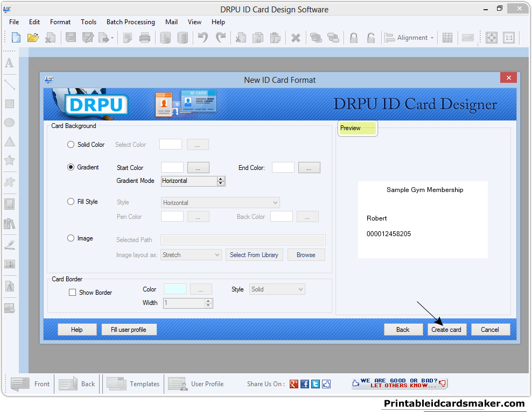Viewport: 532px width, 412px height.
Task: Open the Format menu
Action: coord(60,22)
